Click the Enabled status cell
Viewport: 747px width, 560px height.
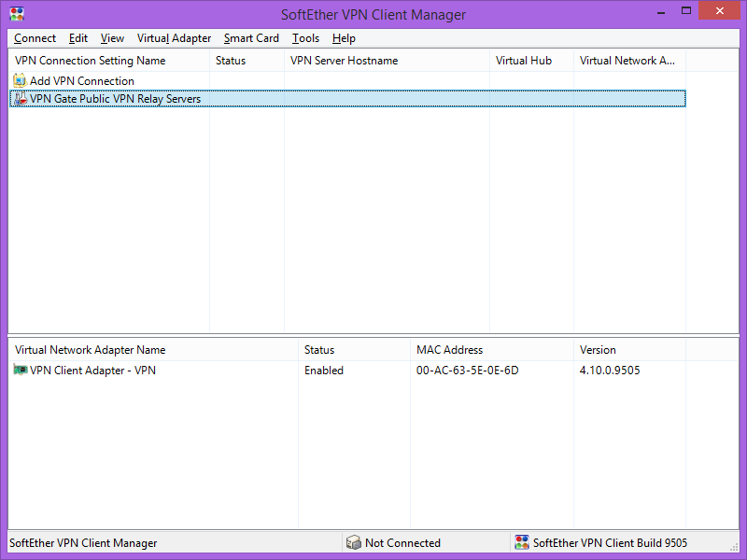tap(324, 371)
